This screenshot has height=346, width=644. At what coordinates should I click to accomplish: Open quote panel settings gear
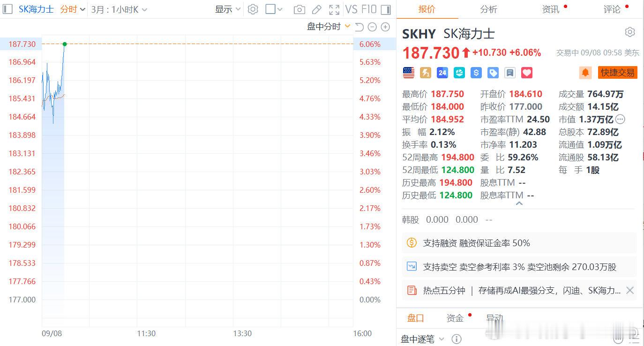(630, 32)
